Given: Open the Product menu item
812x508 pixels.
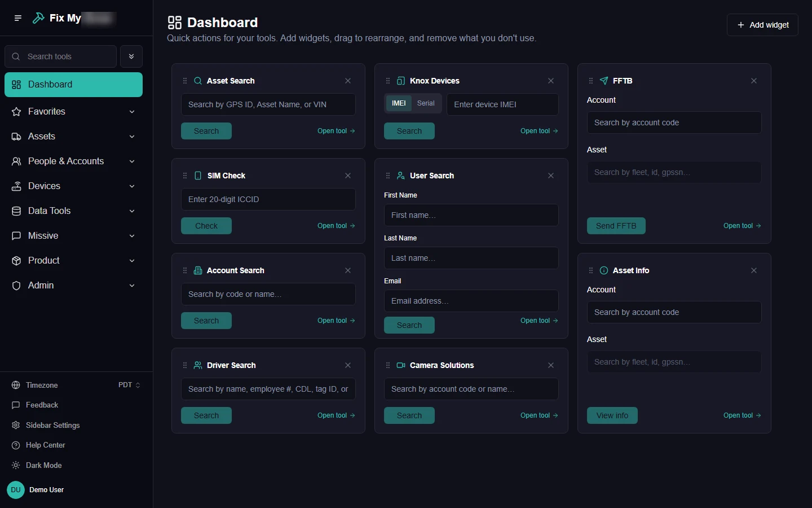Looking at the screenshot, I should (x=73, y=261).
